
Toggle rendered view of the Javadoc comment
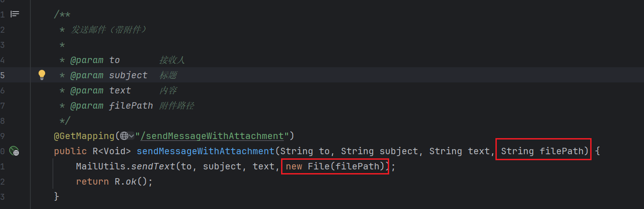click(15, 14)
